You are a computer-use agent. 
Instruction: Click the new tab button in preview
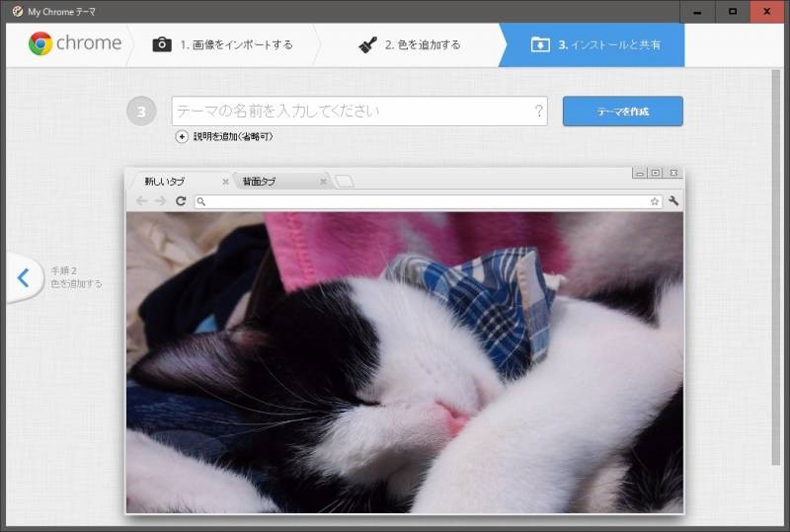(x=345, y=181)
